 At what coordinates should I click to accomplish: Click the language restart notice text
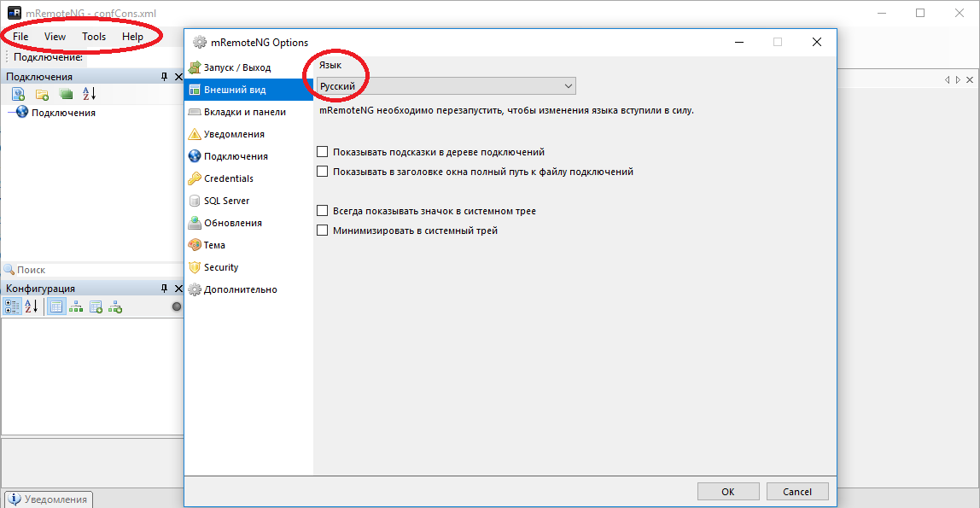(x=506, y=110)
